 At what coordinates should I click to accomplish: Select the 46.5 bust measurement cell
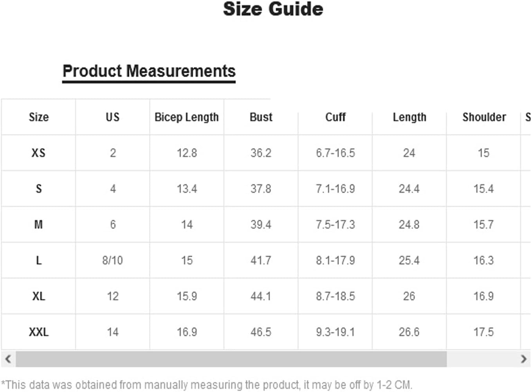point(261,332)
